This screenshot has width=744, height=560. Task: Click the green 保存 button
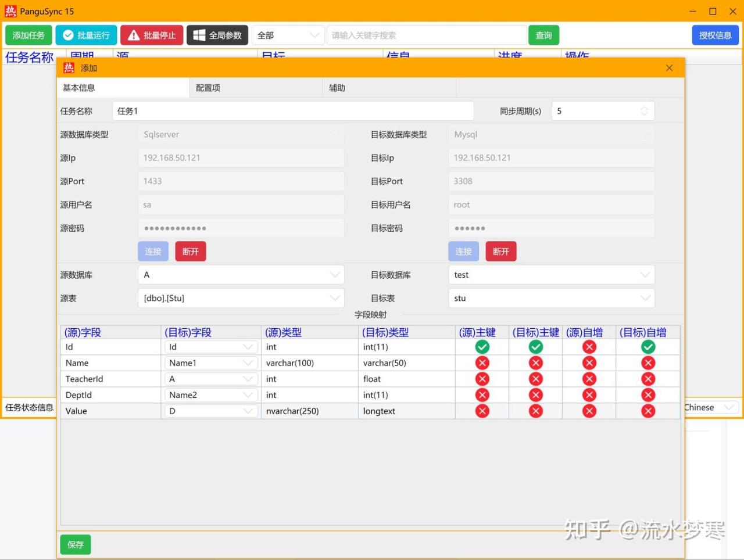click(x=76, y=544)
